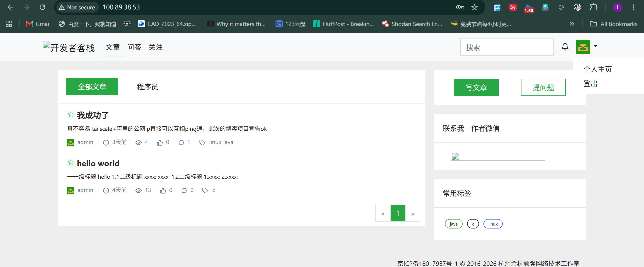The height and width of the screenshot is (267, 644).
Task: Open the password key icon in address bar
Action: [460, 7]
